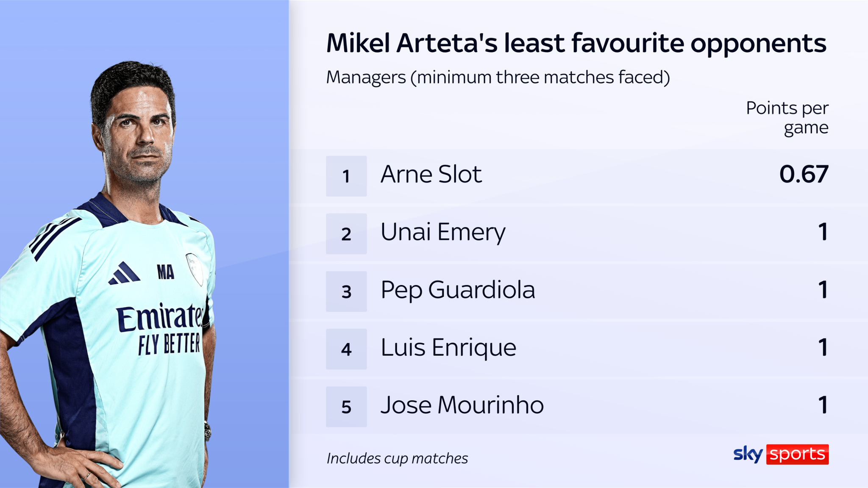Screen dimensions: 868x488
Task: Select the rank 5 number box
Action: [346, 407]
